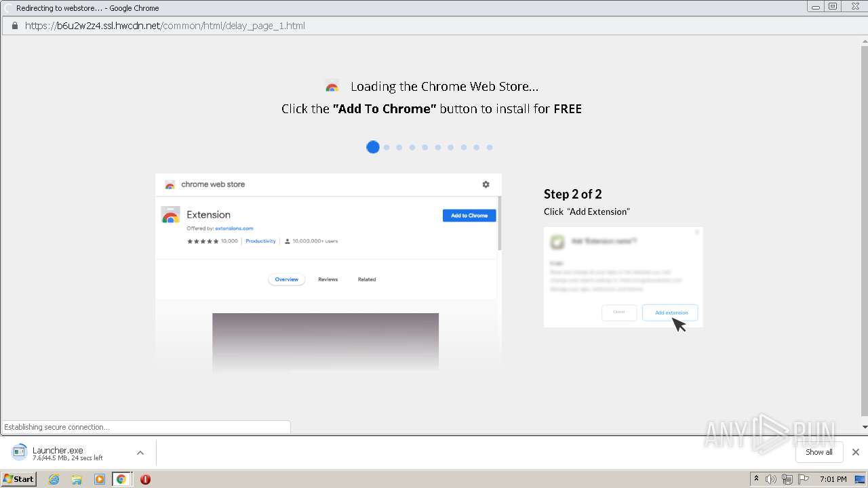Click the Add extension button in dialog
This screenshot has height=488, width=868.
pos(671,312)
